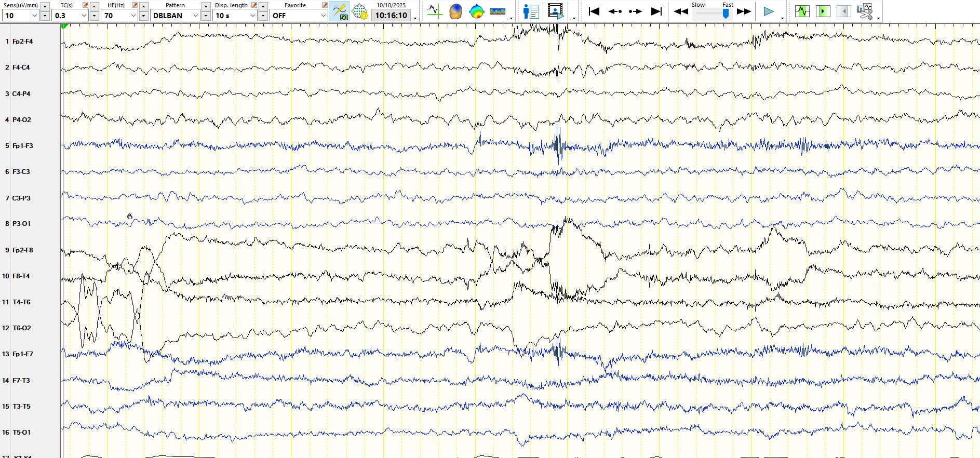Edit the Disp. length list with its pencil icon
This screenshot has height=458, width=980.
pos(254,5)
